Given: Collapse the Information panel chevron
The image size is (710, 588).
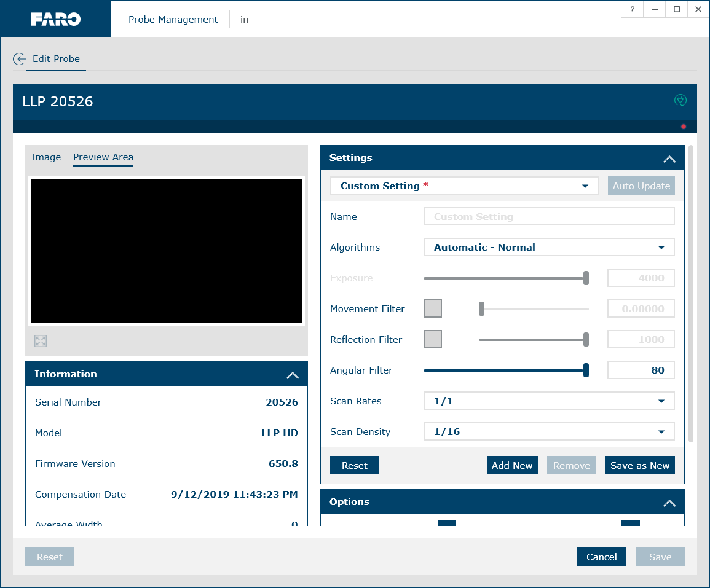Looking at the screenshot, I should click(293, 375).
